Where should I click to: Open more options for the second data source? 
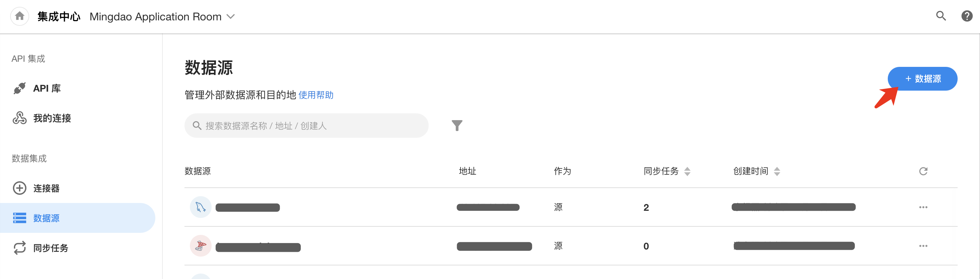pyautogui.click(x=923, y=246)
